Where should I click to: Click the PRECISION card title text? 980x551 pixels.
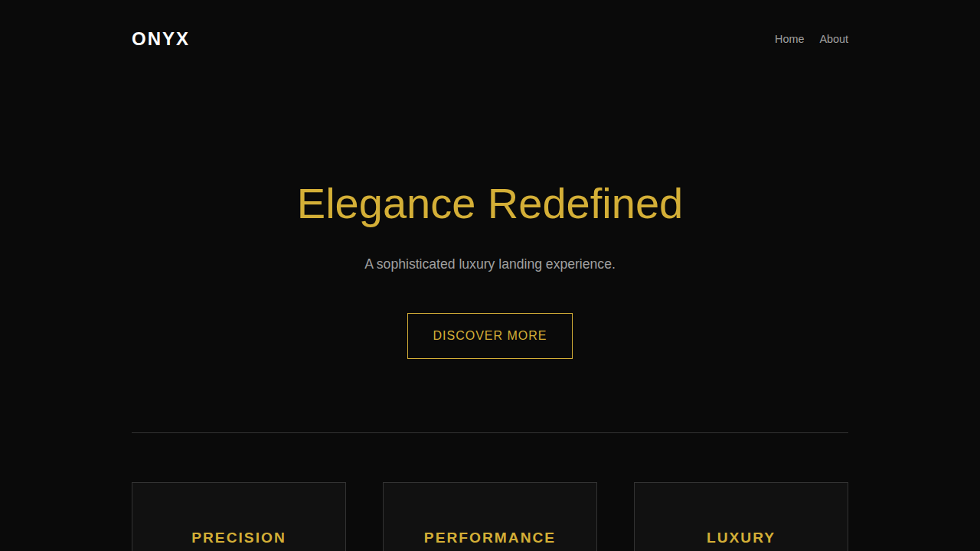click(238, 538)
